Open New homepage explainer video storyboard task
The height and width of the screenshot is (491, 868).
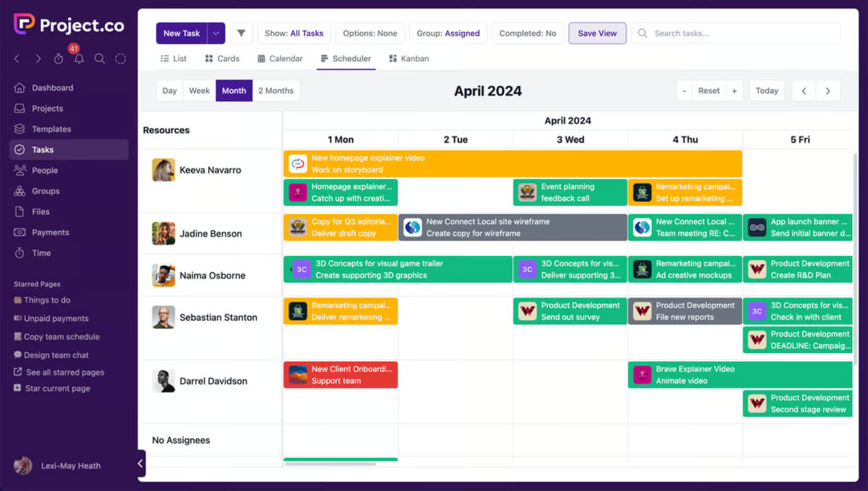click(x=513, y=164)
